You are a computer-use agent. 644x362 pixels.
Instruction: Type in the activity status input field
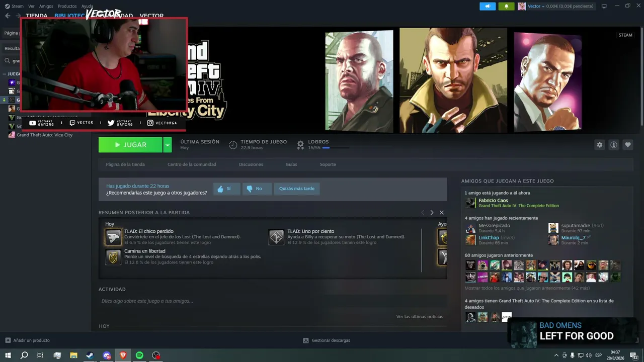pyautogui.click(x=272, y=301)
